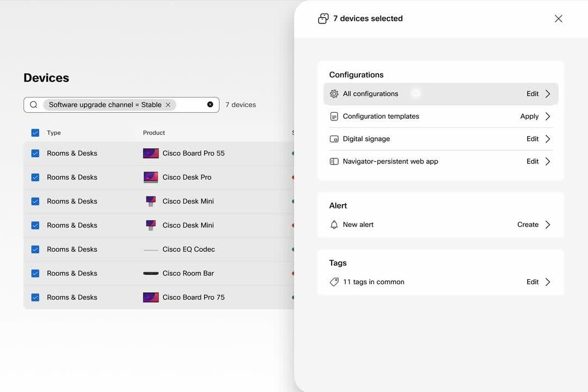This screenshot has height=392, width=588.
Task: Click the Cisco Room Bar product name
Action: [188, 273]
